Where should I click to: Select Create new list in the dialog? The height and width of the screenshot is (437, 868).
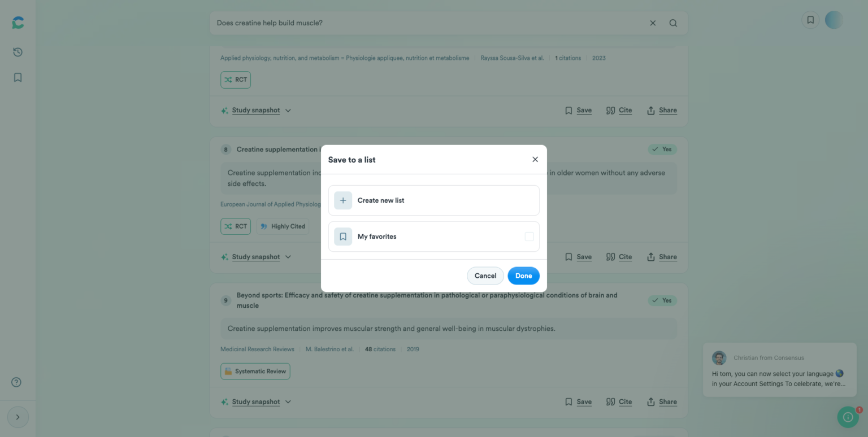[x=433, y=200]
